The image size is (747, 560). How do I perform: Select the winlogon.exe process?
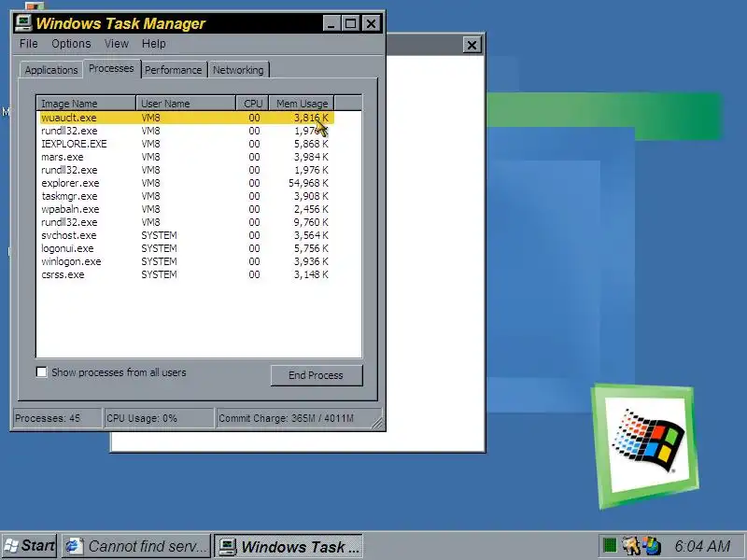tap(187, 262)
